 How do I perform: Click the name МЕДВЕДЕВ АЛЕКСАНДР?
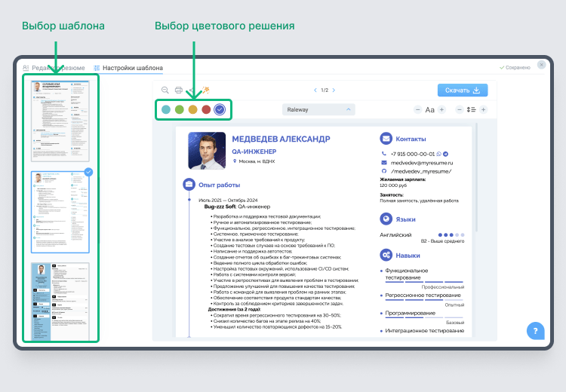[x=281, y=139]
